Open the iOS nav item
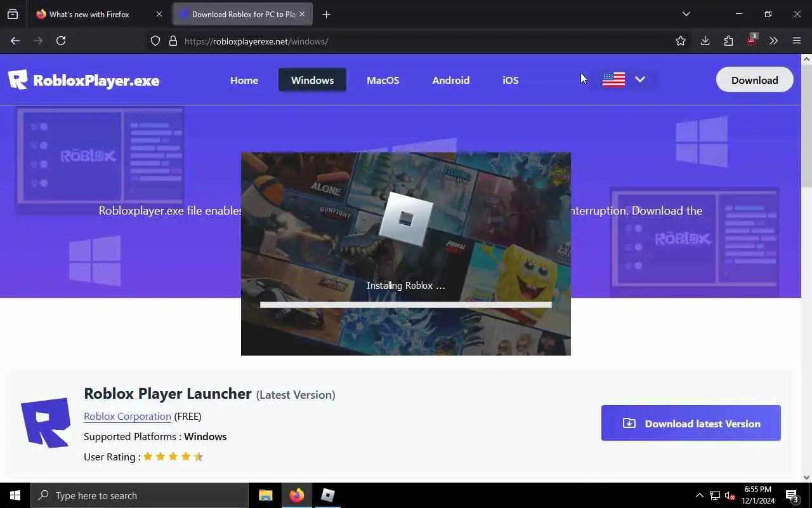Viewport: 812px width, 508px height. click(x=511, y=80)
